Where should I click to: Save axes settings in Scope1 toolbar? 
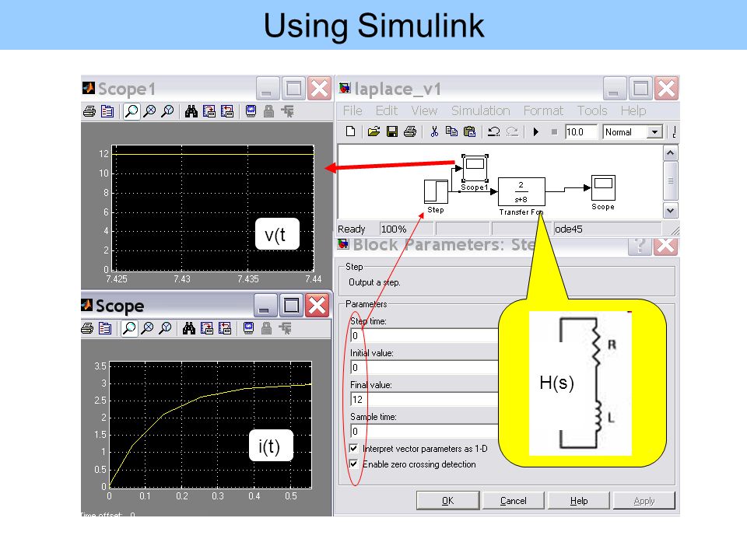(x=209, y=111)
